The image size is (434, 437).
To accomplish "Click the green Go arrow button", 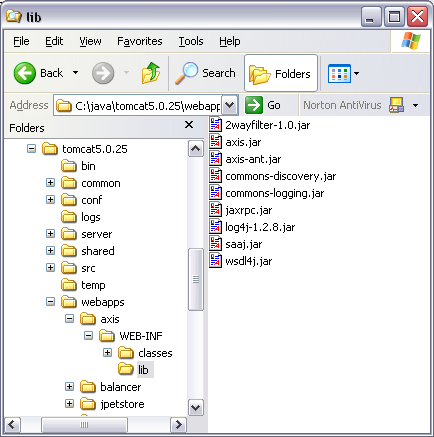I will [x=254, y=105].
